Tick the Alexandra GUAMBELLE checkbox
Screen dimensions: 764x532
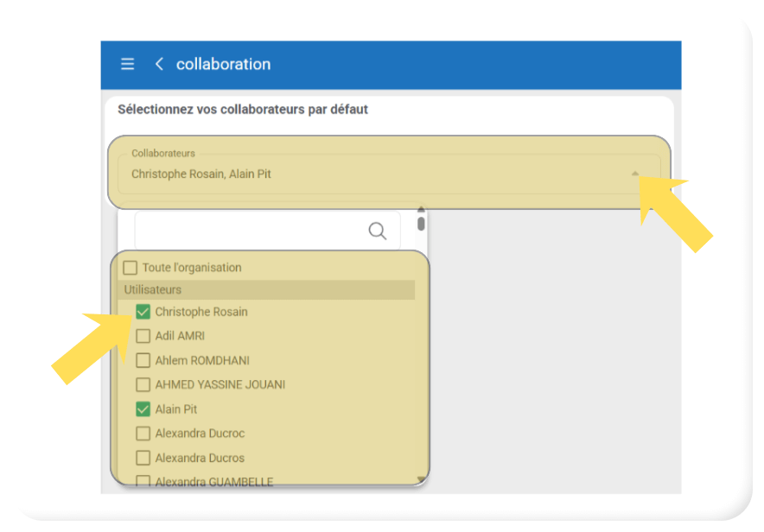pyautogui.click(x=143, y=481)
